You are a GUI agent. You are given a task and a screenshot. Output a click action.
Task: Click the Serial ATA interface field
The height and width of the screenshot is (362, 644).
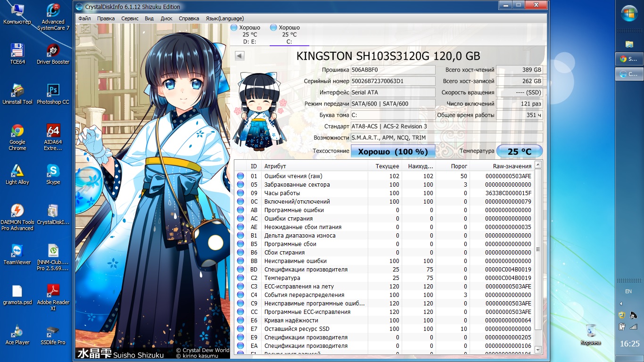point(393,92)
